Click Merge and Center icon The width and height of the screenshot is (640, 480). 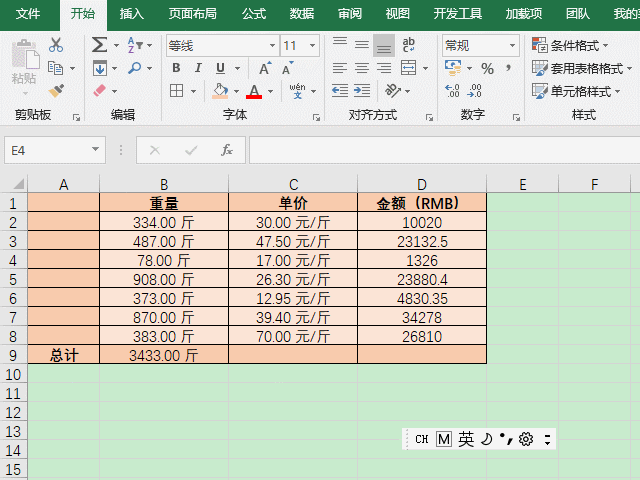point(408,68)
